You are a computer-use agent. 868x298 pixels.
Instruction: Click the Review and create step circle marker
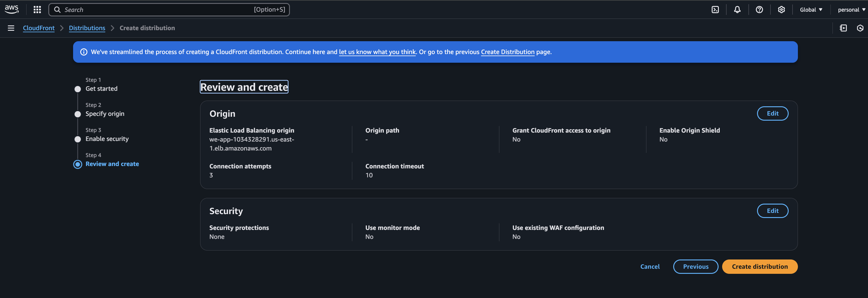(x=78, y=164)
